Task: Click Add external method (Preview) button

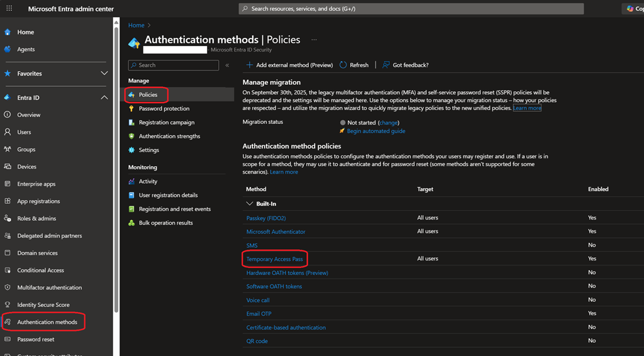Action: coord(289,65)
